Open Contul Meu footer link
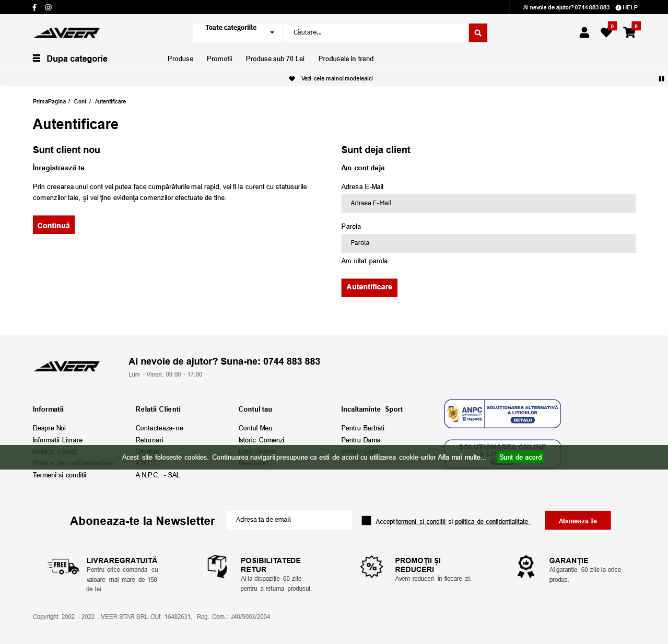Viewport: 668px width, 644px height. [x=255, y=428]
